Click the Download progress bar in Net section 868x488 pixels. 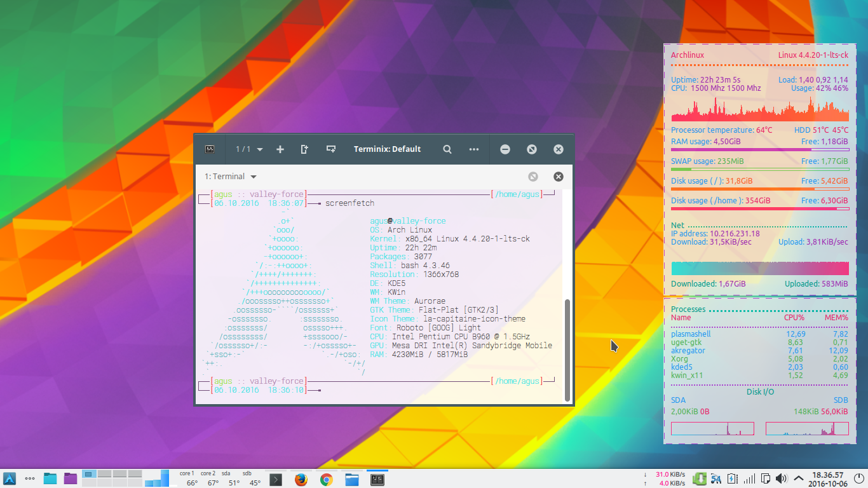tap(760, 268)
